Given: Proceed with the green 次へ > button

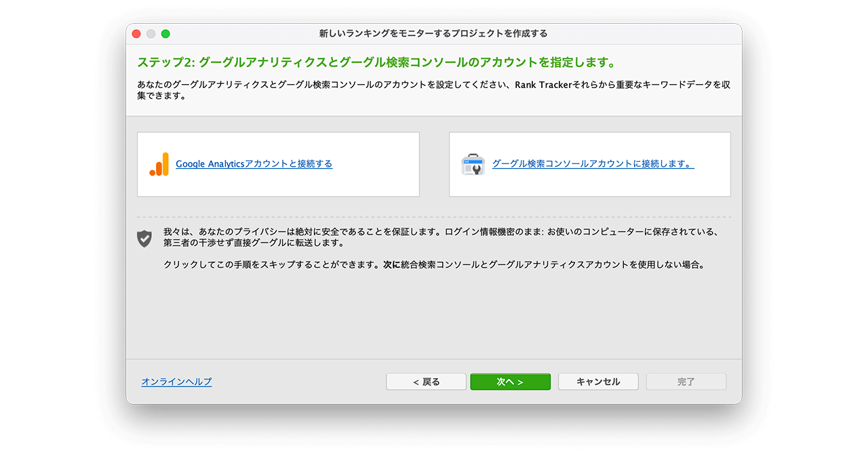Looking at the screenshot, I should click(x=510, y=381).
